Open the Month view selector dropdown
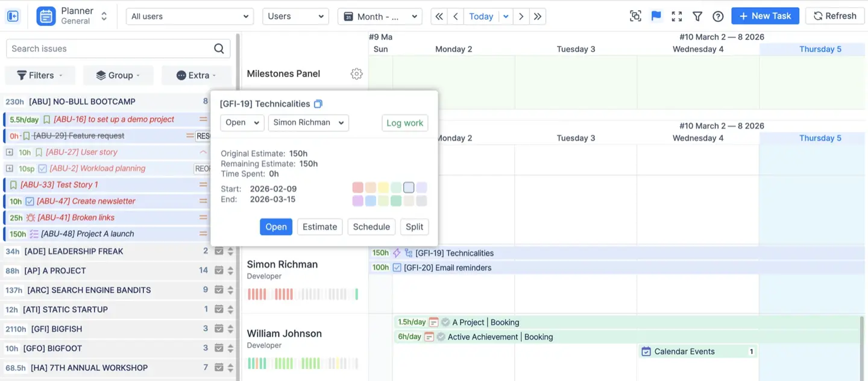Image resolution: width=868 pixels, height=381 pixels. pyautogui.click(x=380, y=16)
